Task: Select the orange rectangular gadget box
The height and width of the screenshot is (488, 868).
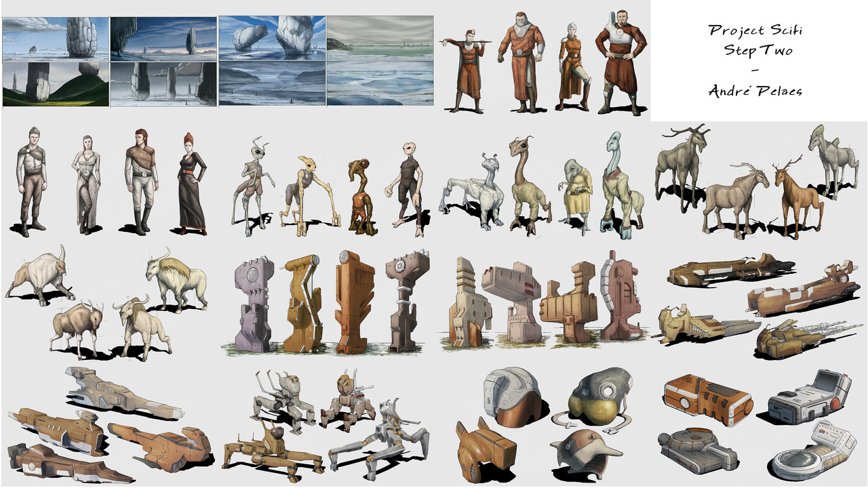Action: pos(708,398)
